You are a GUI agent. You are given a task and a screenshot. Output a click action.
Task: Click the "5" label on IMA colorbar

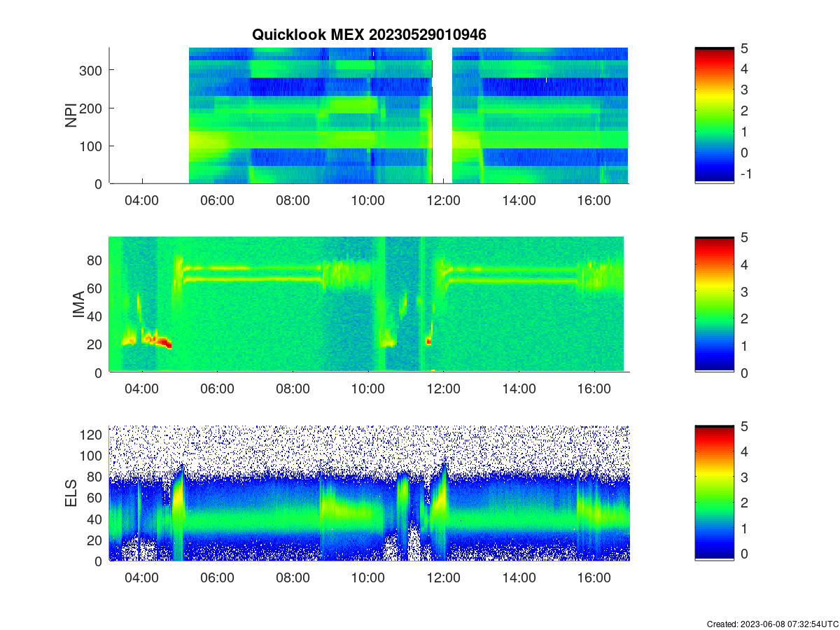click(745, 237)
